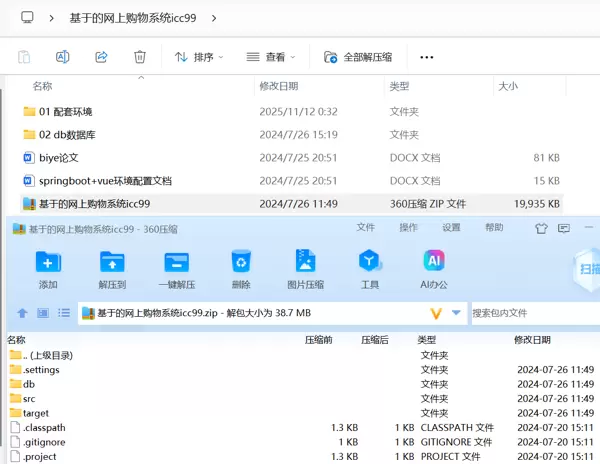This screenshot has height=464, width=600.
Task: Expand the 排序 (Sort) dropdown
Action: click(x=199, y=57)
